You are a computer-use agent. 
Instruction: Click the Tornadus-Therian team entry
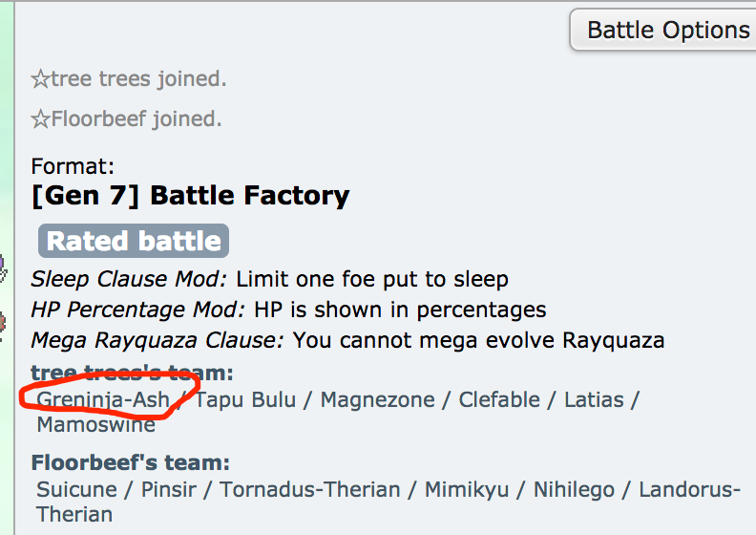pos(309,489)
